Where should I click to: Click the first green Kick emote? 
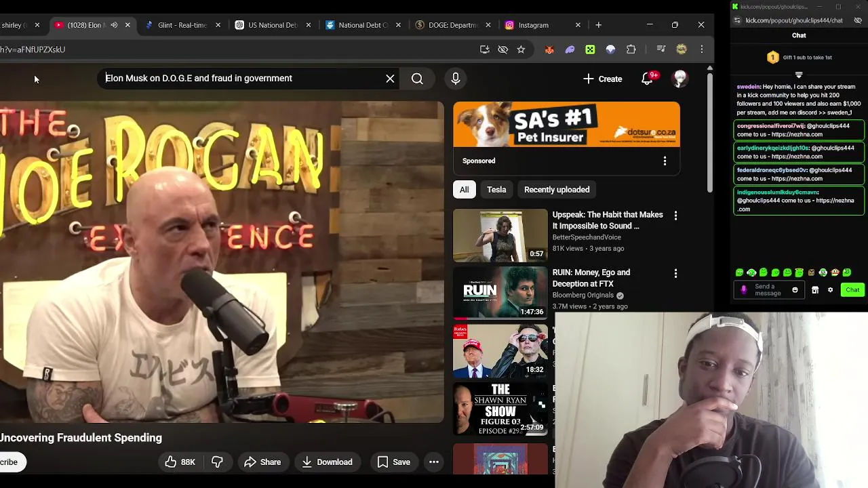(x=739, y=272)
